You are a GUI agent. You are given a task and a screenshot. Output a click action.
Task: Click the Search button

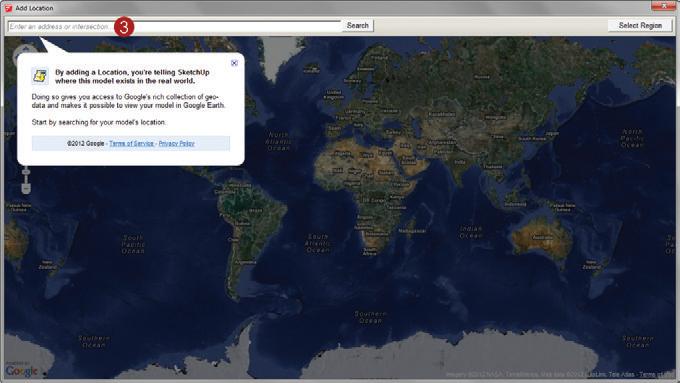pos(358,26)
